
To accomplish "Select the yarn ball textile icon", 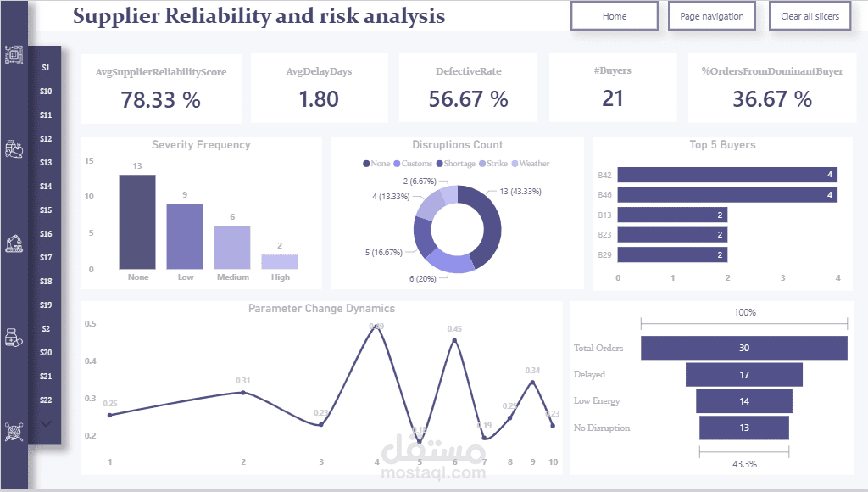I will 14,432.
